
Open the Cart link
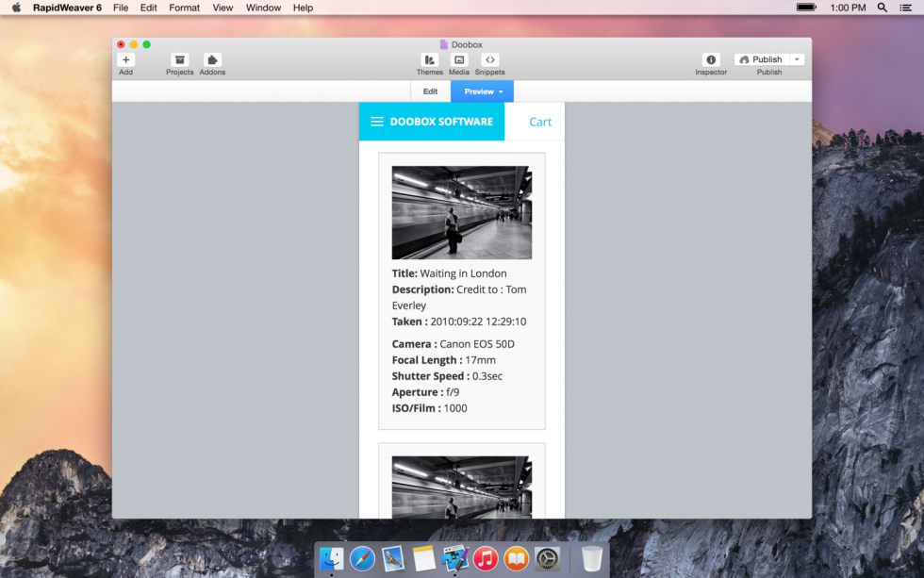(540, 122)
